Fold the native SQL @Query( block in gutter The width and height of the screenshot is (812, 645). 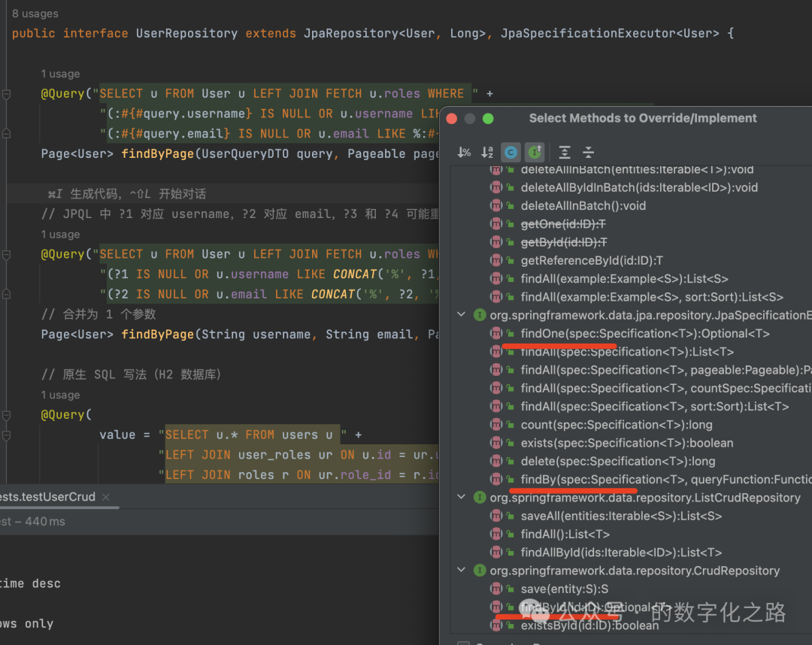point(6,415)
